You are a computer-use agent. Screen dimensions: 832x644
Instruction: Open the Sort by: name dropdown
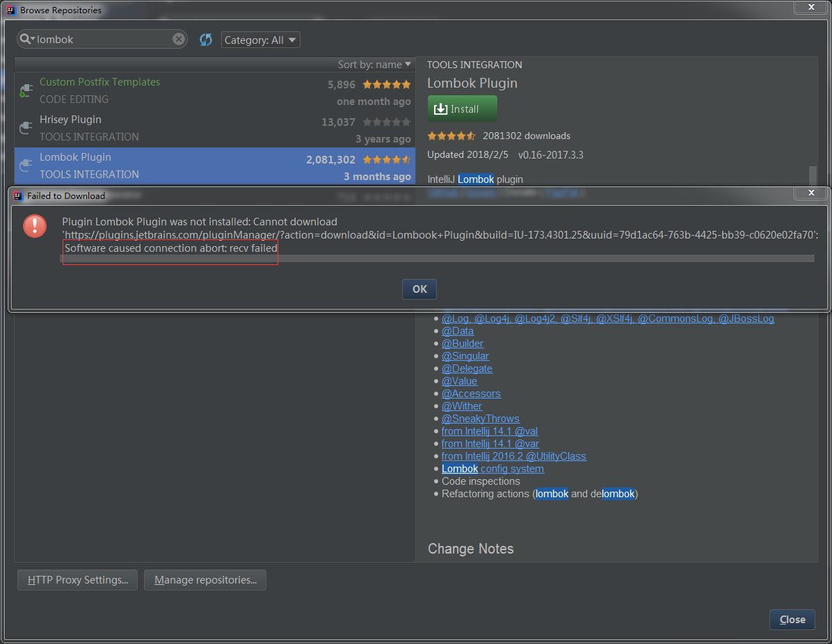click(374, 65)
